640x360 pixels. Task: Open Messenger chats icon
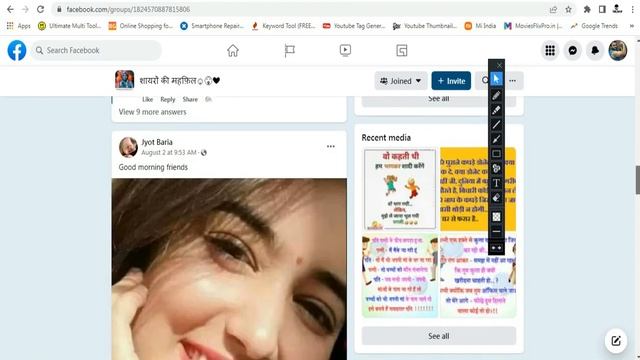click(573, 50)
